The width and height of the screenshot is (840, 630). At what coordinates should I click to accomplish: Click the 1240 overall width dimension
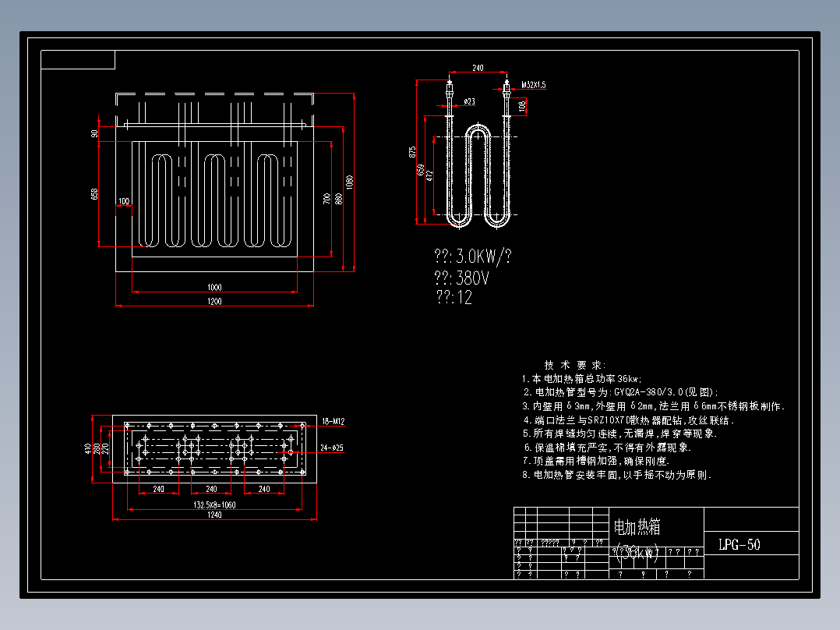(x=214, y=515)
